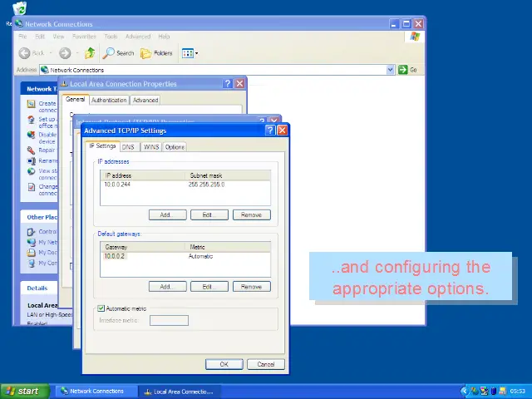
Task: Open the Folders pane from the toolbar
Action: (156, 53)
